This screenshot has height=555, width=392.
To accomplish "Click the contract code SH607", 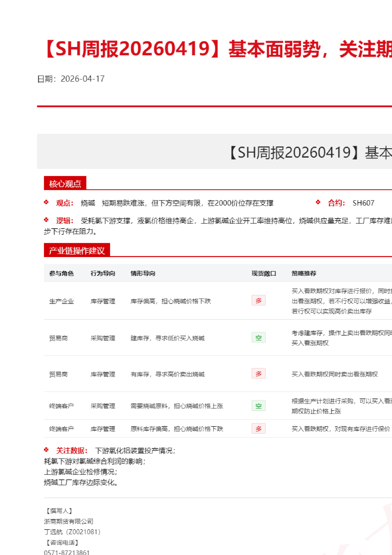I will click(x=363, y=203).
